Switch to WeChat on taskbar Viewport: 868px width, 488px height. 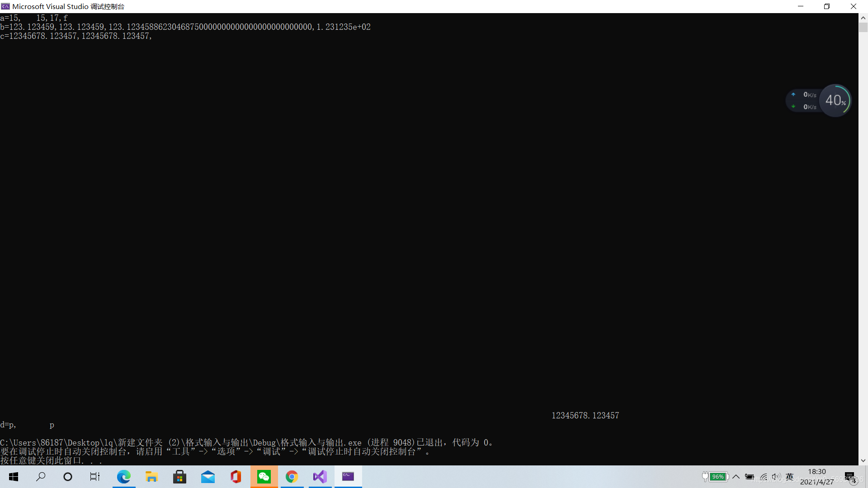click(264, 477)
